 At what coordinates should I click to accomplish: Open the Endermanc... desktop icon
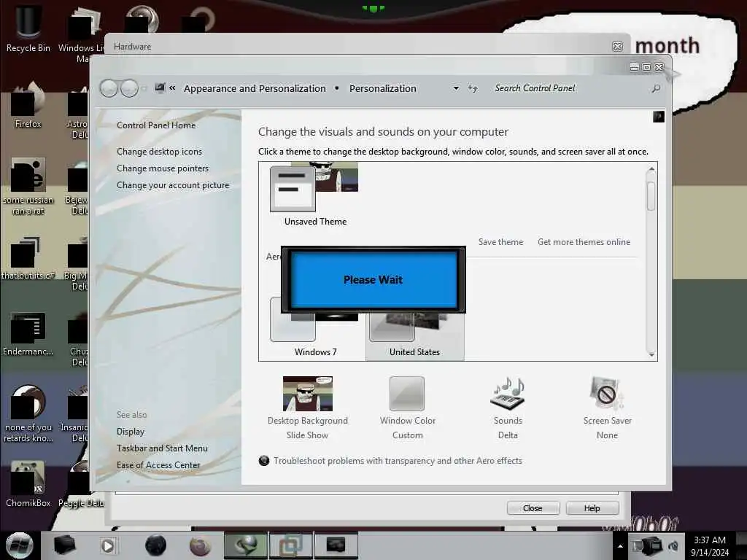28,334
